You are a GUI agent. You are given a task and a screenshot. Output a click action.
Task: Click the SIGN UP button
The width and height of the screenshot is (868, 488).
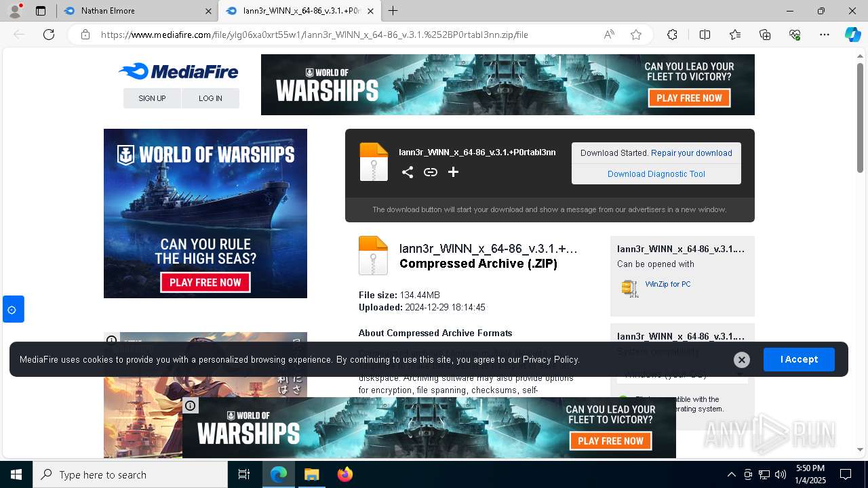[x=152, y=98]
